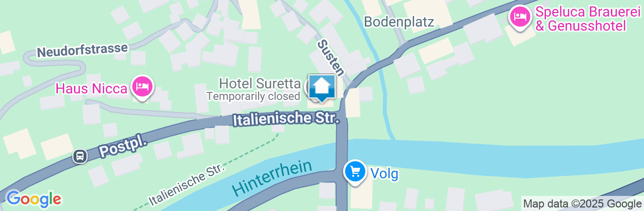Select the blue house location marker
644x211 pixels.
[322, 88]
